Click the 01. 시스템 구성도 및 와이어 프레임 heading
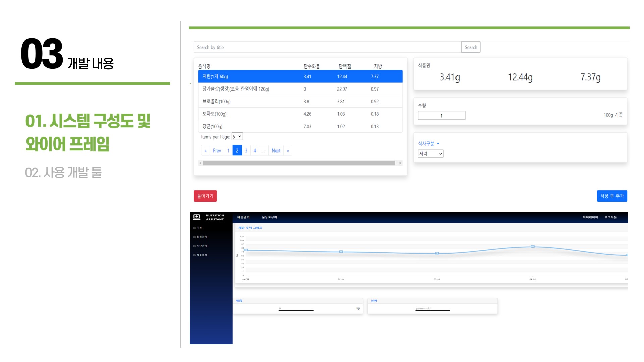 click(88, 132)
